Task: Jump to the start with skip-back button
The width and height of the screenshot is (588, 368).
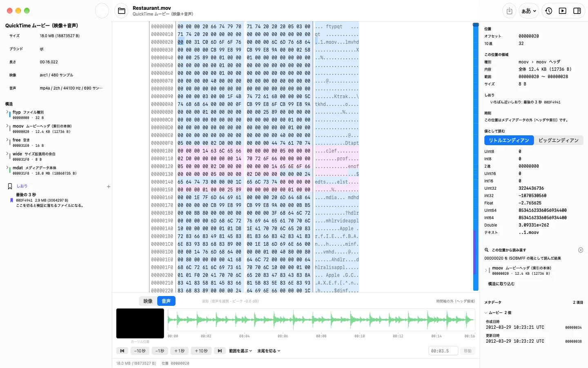Action: (122, 351)
